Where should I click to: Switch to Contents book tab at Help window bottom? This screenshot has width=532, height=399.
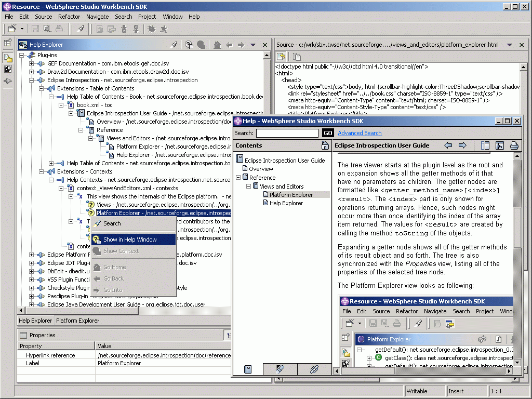[248, 369]
